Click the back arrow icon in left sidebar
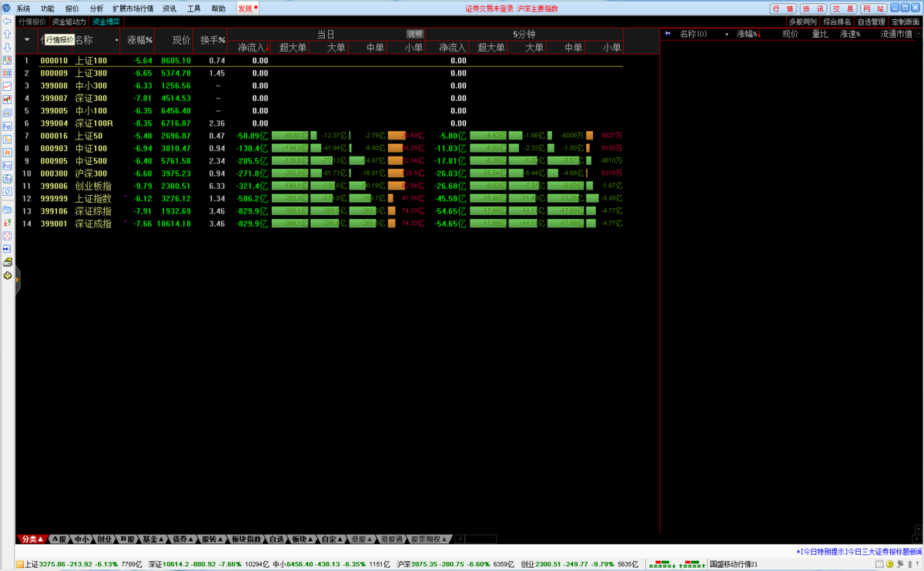 point(7,22)
